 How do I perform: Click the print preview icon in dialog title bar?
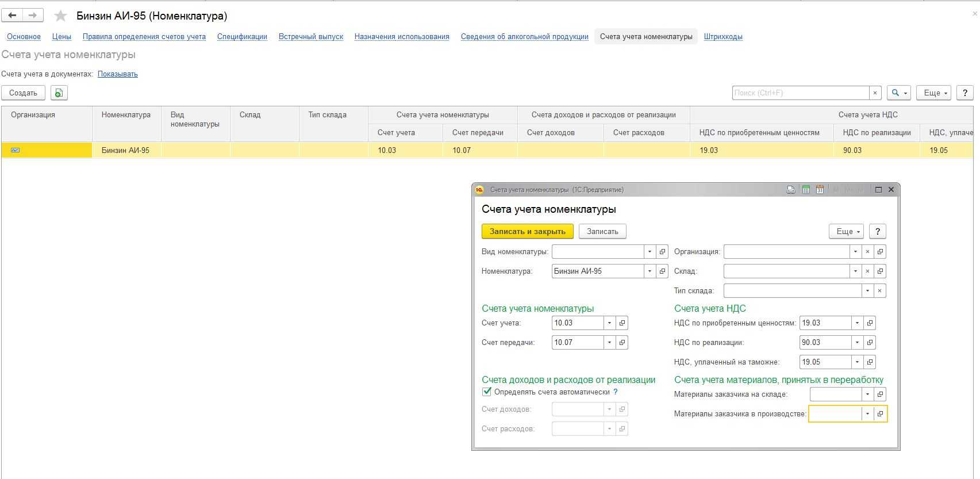tap(791, 190)
